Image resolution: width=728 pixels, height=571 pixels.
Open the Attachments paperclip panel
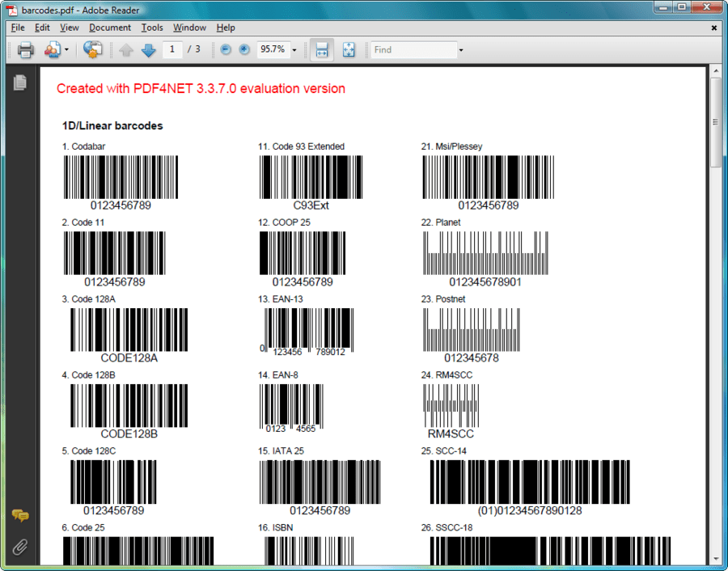point(20,547)
